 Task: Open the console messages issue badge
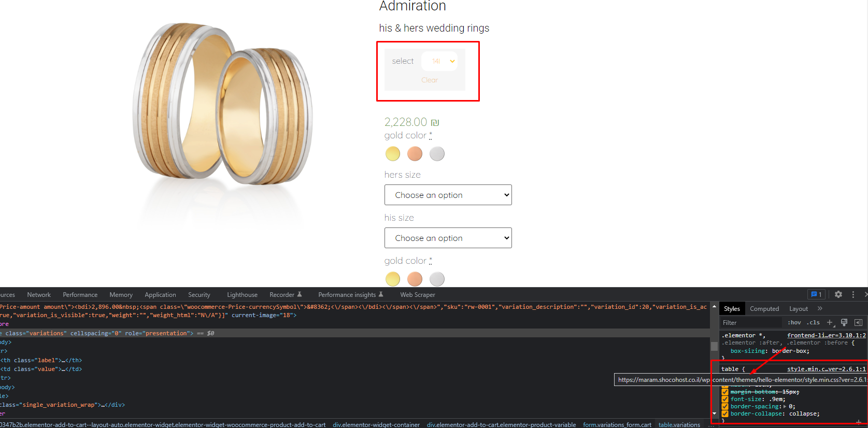[816, 294]
